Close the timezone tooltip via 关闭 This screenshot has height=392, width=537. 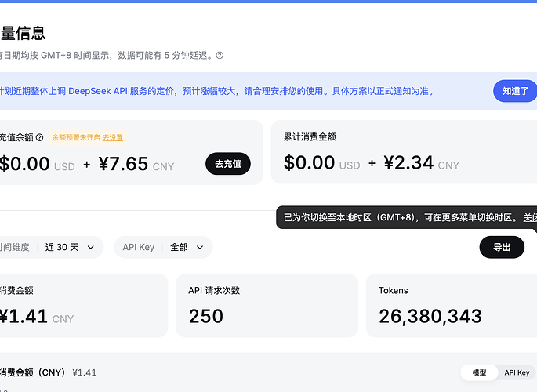pyautogui.click(x=530, y=217)
